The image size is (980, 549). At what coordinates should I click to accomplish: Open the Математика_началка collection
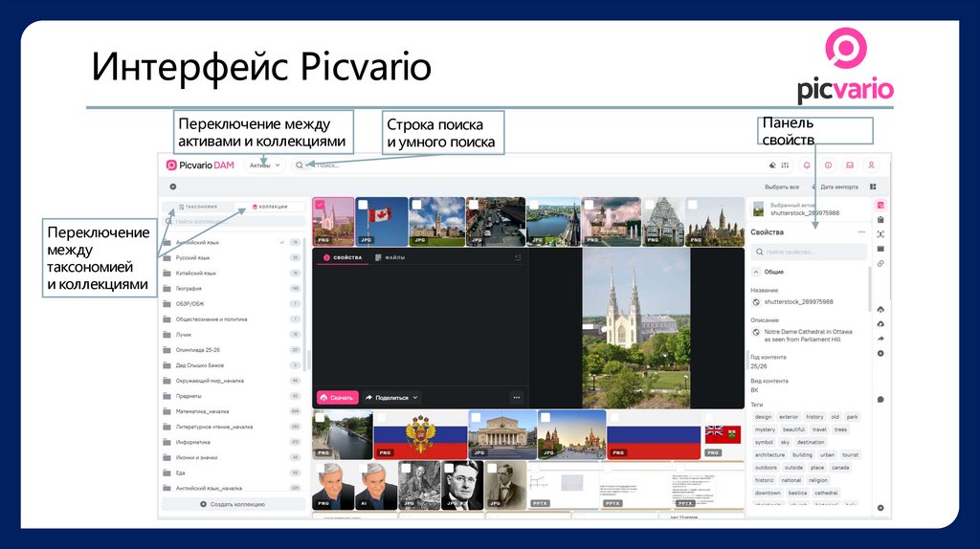tap(232, 411)
